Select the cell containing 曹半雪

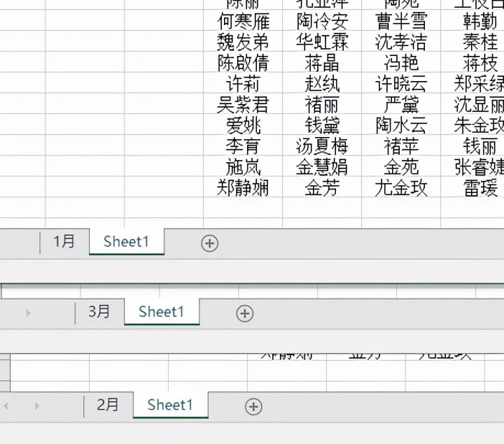pos(401,21)
